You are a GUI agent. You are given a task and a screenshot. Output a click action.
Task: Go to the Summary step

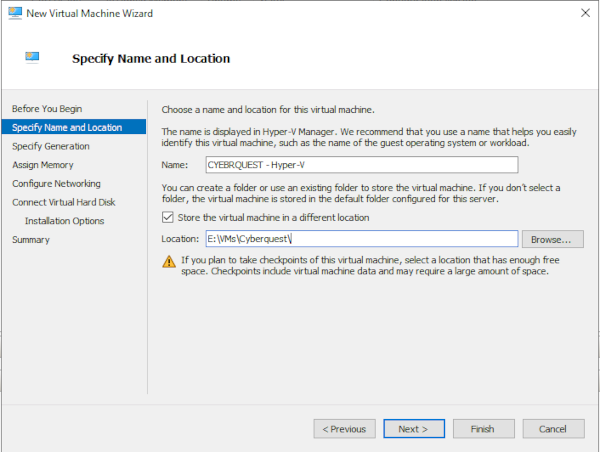[30, 240]
